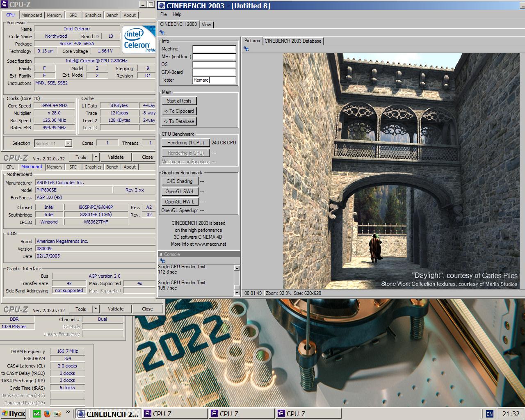Click Tools button in Processor CPU-Z window
Image resolution: width=525 pixels, height=420 pixels.
pyautogui.click(x=81, y=157)
